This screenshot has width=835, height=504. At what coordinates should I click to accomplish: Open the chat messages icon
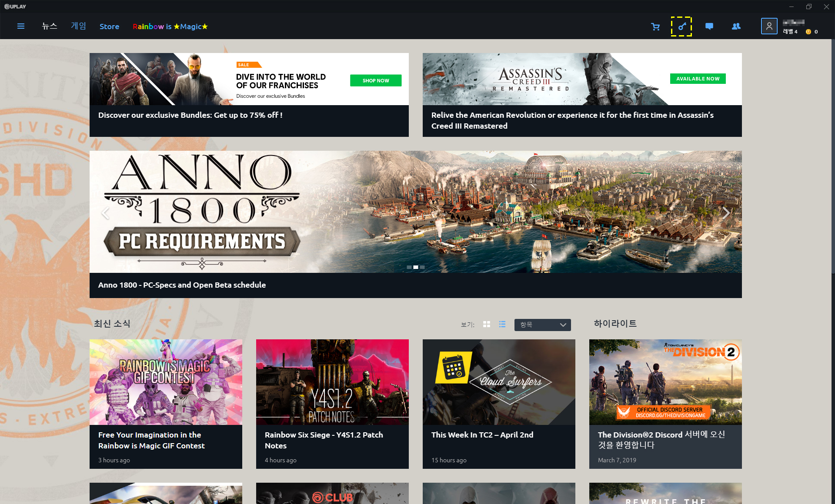click(x=709, y=27)
